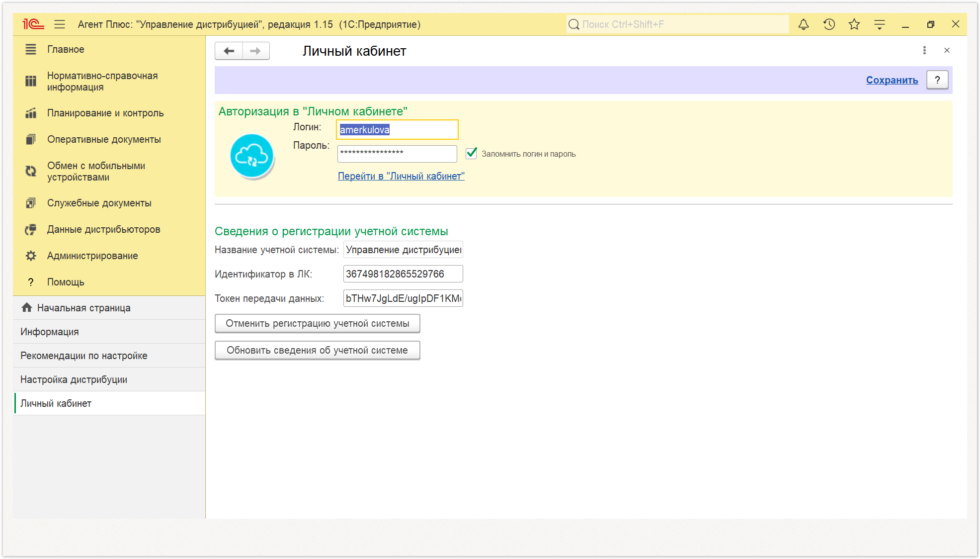This screenshot has width=980, height=559.
Task: Click Обновить сведения об учетной системе
Action: 318,350
